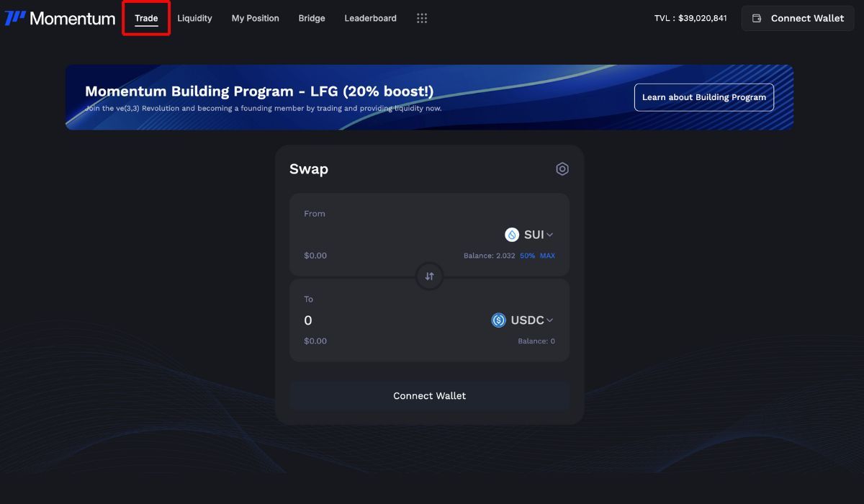The height and width of the screenshot is (504, 864).
Task: Click the Balance: 0 text
Action: 536,341
